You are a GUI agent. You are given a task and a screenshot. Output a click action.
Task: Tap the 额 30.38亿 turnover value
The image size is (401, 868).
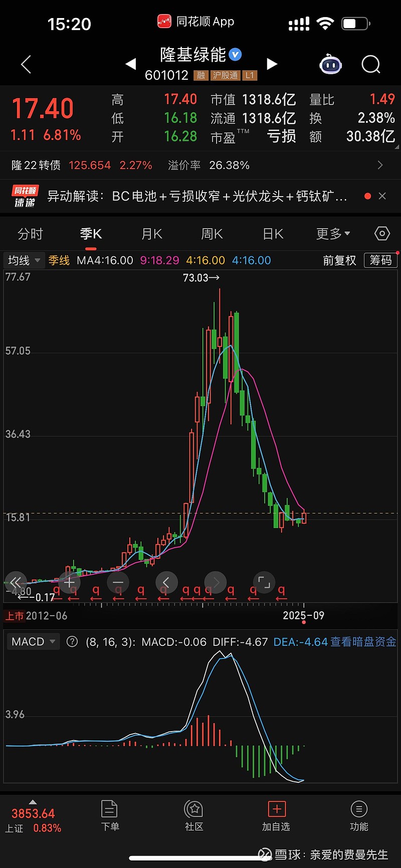point(370,136)
